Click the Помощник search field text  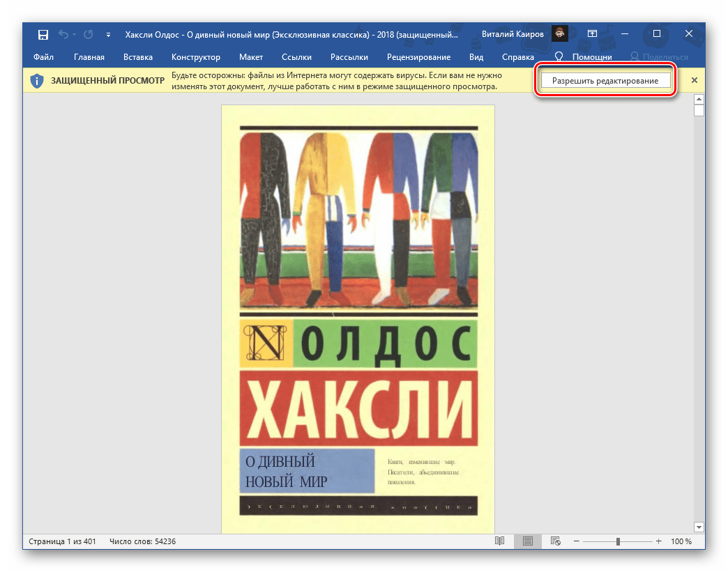pos(592,57)
